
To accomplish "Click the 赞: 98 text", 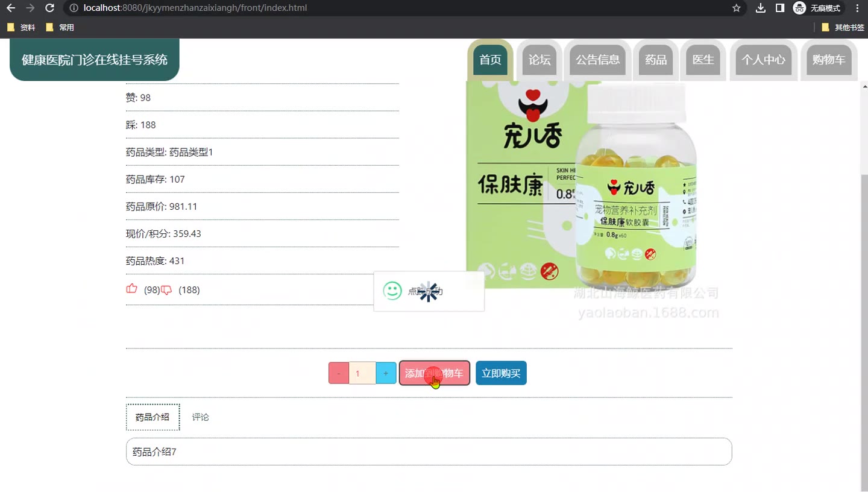I will point(138,98).
